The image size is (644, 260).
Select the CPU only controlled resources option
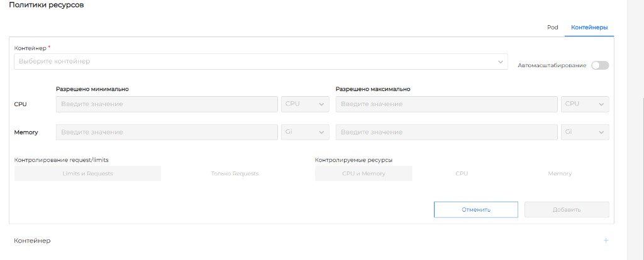tap(462, 173)
